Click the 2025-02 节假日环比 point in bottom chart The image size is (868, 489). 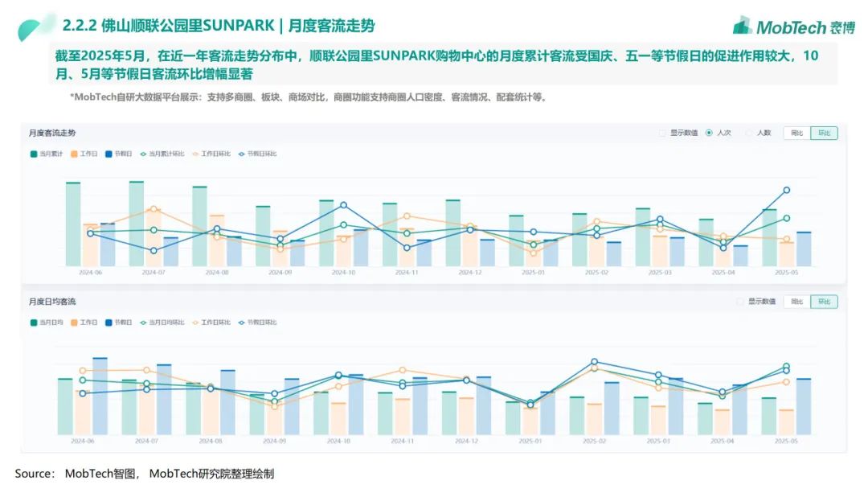pos(594,362)
